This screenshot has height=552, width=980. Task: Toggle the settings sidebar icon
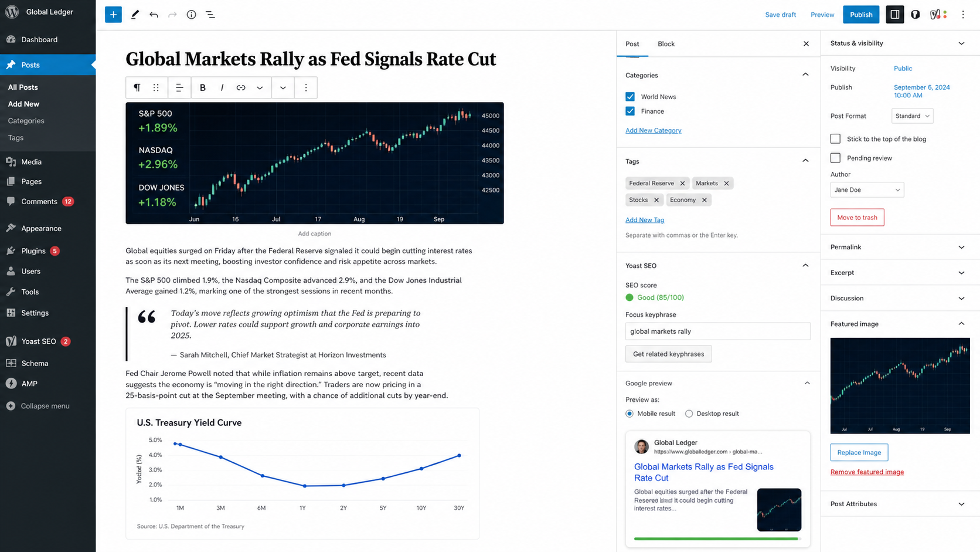[x=894, y=15]
